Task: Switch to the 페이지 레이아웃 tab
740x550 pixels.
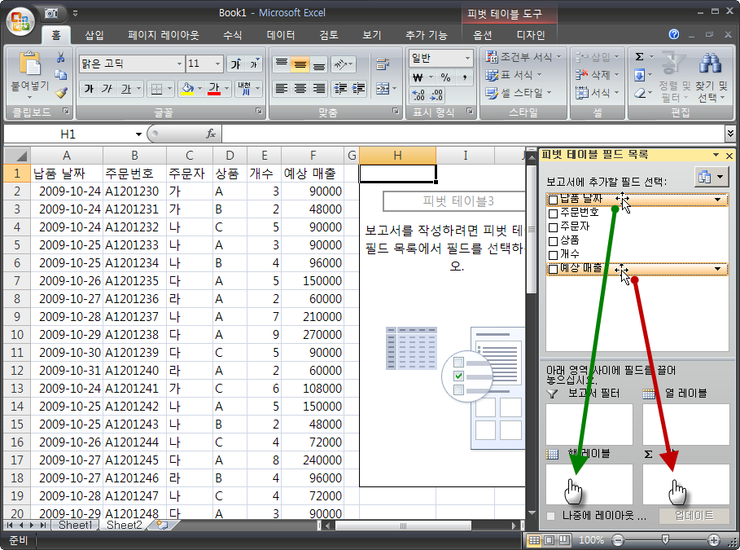Action: pyautogui.click(x=163, y=35)
